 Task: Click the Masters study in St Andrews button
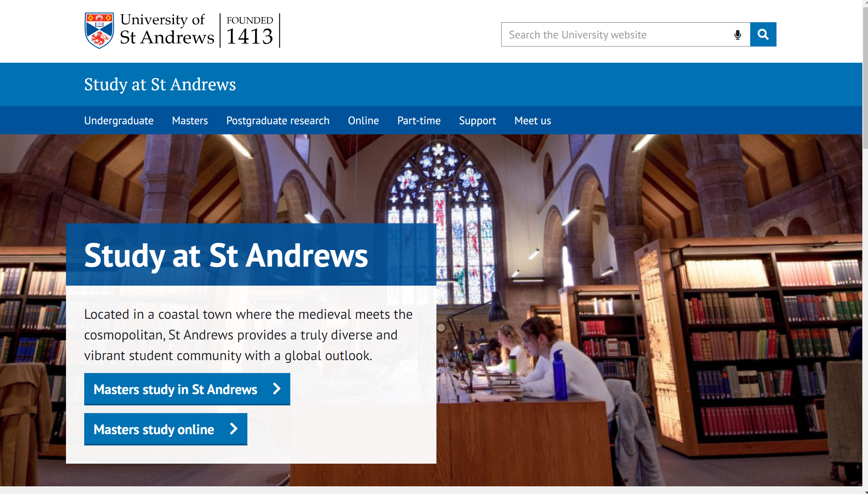click(187, 389)
